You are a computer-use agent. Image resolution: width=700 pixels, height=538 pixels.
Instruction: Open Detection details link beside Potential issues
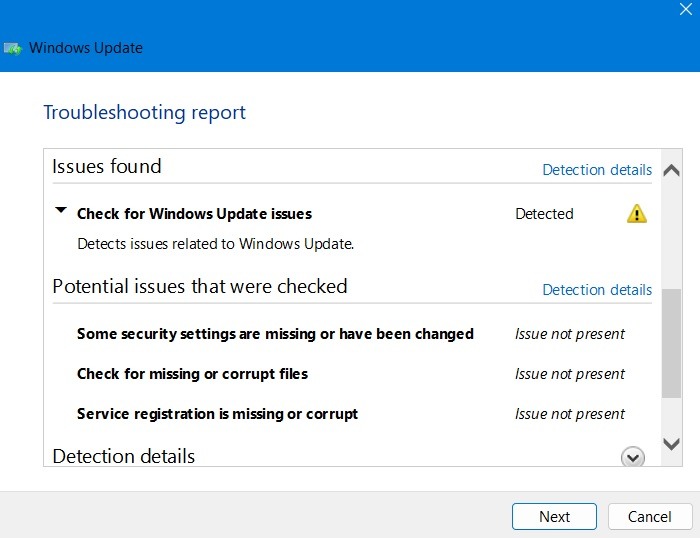click(x=597, y=290)
